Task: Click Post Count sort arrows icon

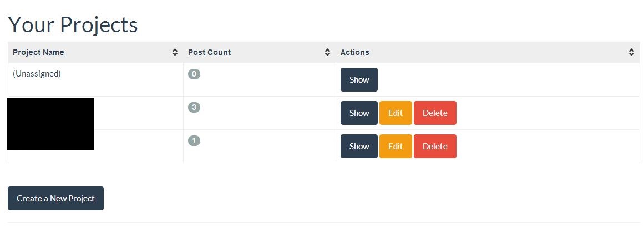Action: coord(327,52)
